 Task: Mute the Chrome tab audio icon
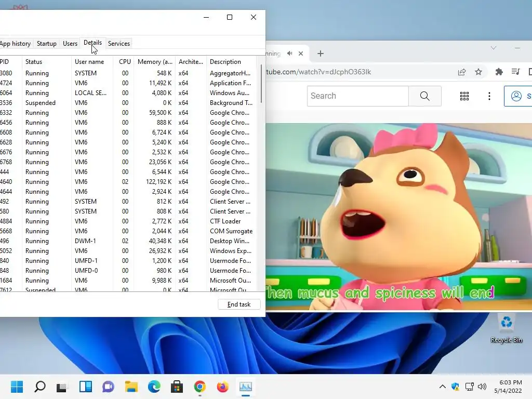coord(289,54)
